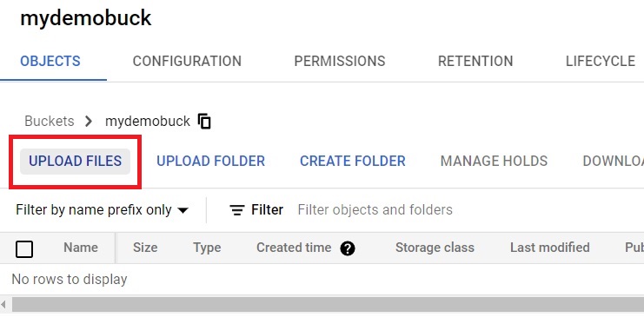Screen dimensions: 644x324
Task: Click the Upload Files button
Action: [x=75, y=161]
